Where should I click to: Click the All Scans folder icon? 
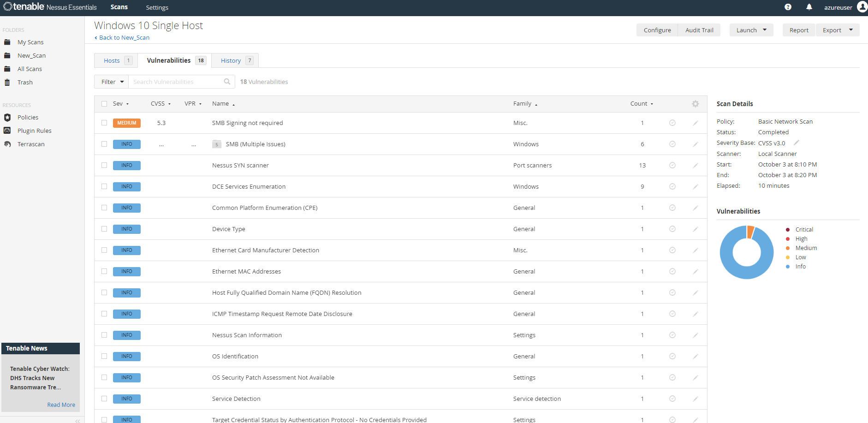7,69
